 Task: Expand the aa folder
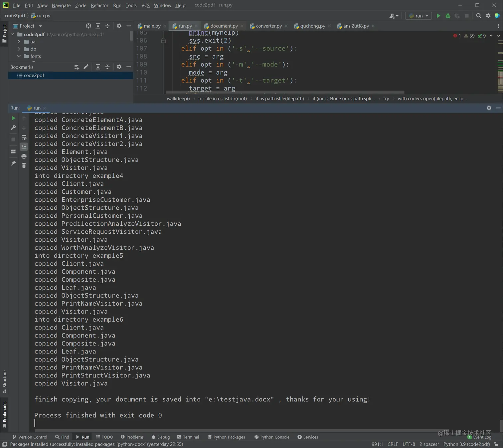pyautogui.click(x=19, y=42)
